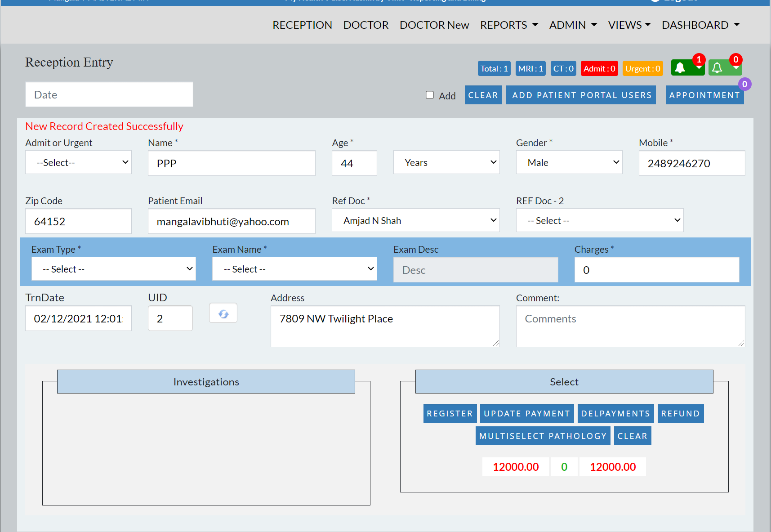Click the Address text area

tap(385, 326)
